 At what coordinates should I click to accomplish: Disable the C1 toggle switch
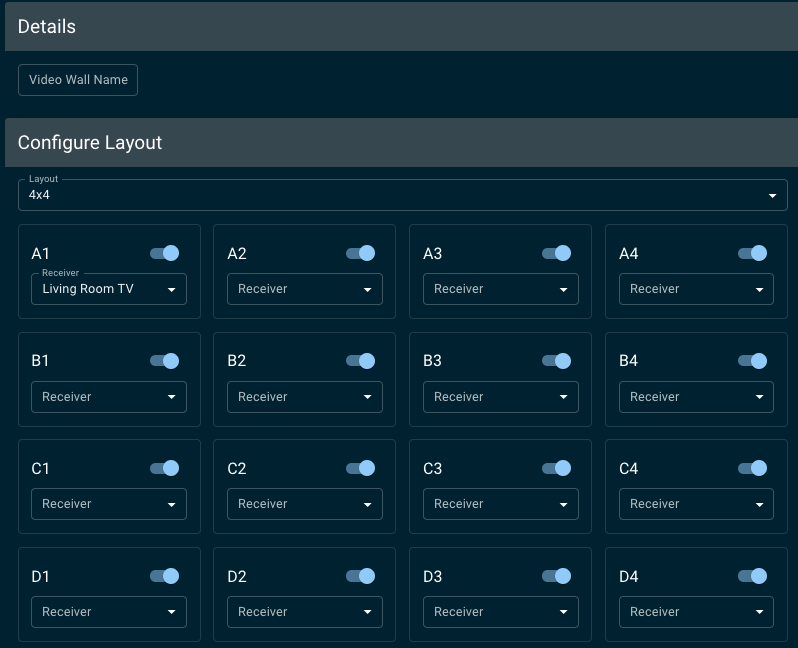(x=164, y=468)
